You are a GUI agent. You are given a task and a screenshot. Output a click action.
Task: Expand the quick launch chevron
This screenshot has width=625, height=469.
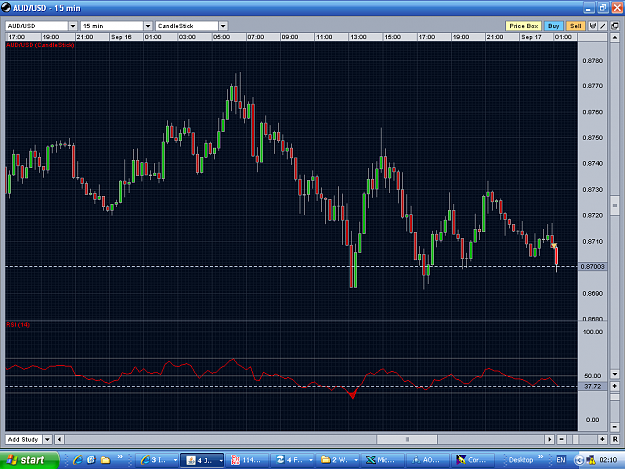point(120,457)
